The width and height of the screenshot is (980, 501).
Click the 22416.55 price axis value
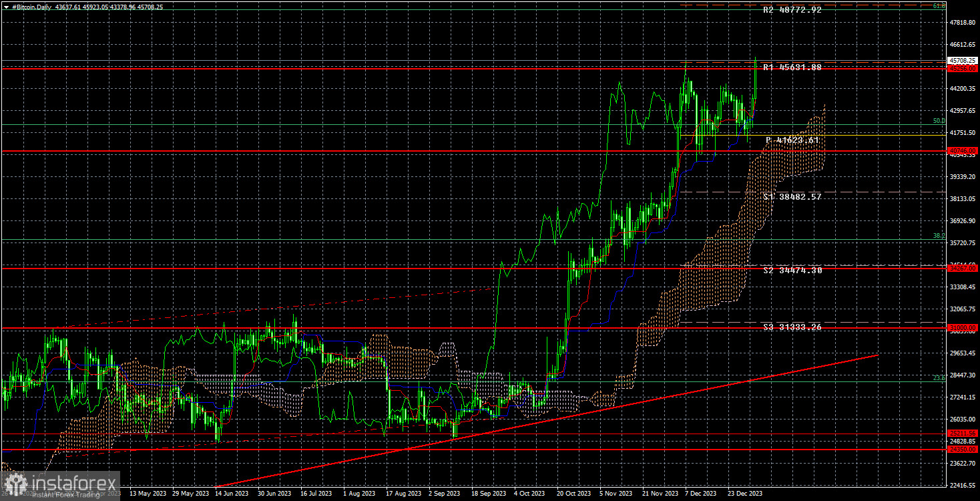coord(963,486)
